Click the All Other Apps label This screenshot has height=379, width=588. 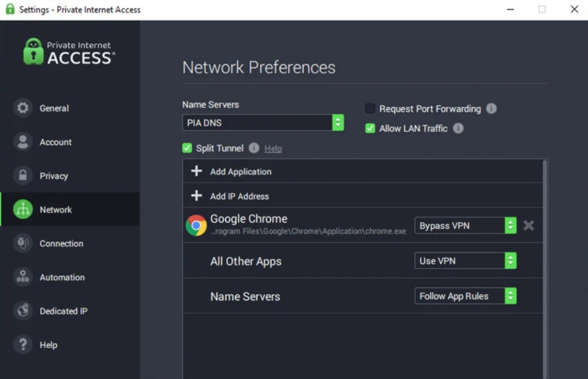[246, 261]
